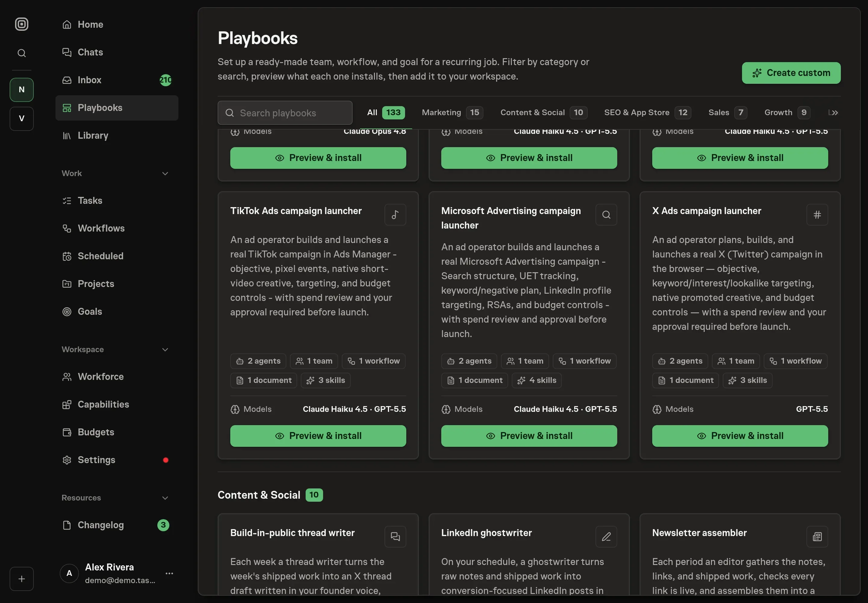Preview & install the Claude Opus 4.8 playbook
Viewport: 868px width, 603px height.
(318, 158)
